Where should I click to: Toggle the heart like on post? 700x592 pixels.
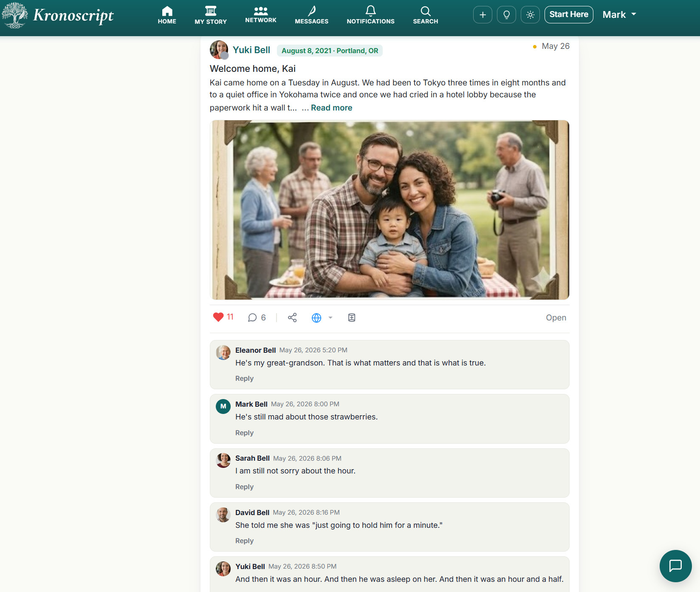218,317
